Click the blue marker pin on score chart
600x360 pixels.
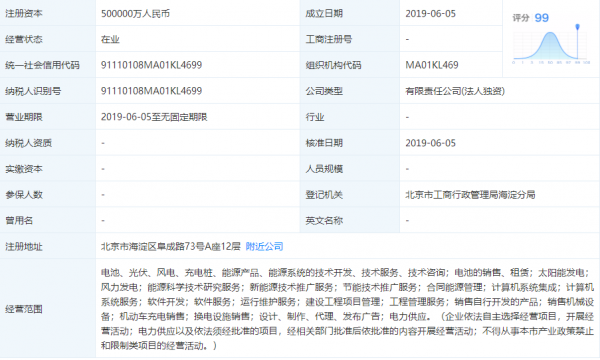click(x=577, y=27)
